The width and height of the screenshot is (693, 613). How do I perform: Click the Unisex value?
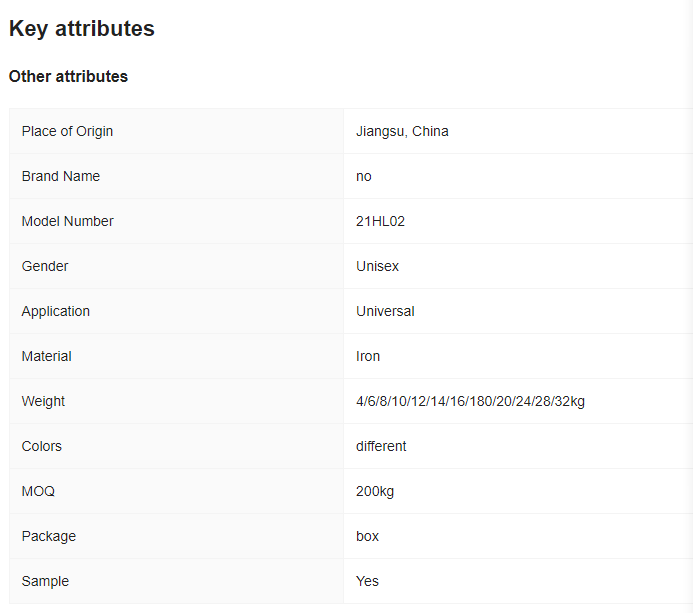[x=378, y=266]
